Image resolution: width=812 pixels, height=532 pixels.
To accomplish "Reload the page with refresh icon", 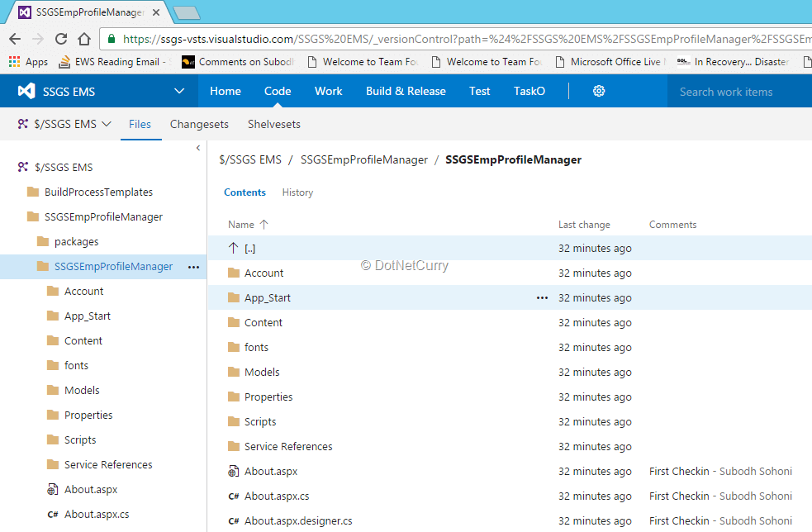I will (x=61, y=39).
